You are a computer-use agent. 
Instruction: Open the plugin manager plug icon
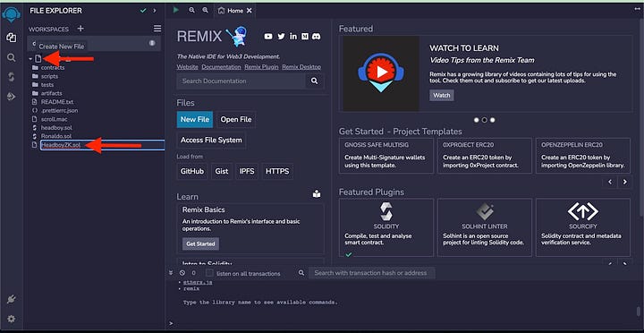tap(12, 299)
